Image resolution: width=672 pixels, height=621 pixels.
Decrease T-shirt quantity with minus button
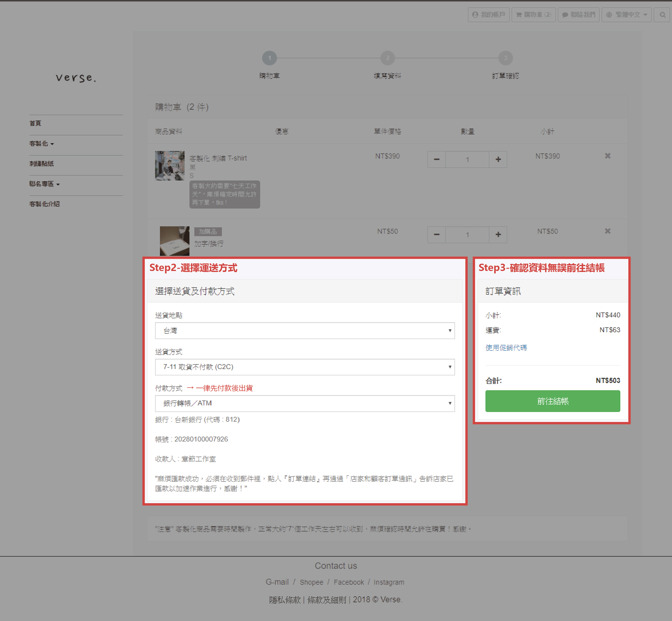pos(436,159)
